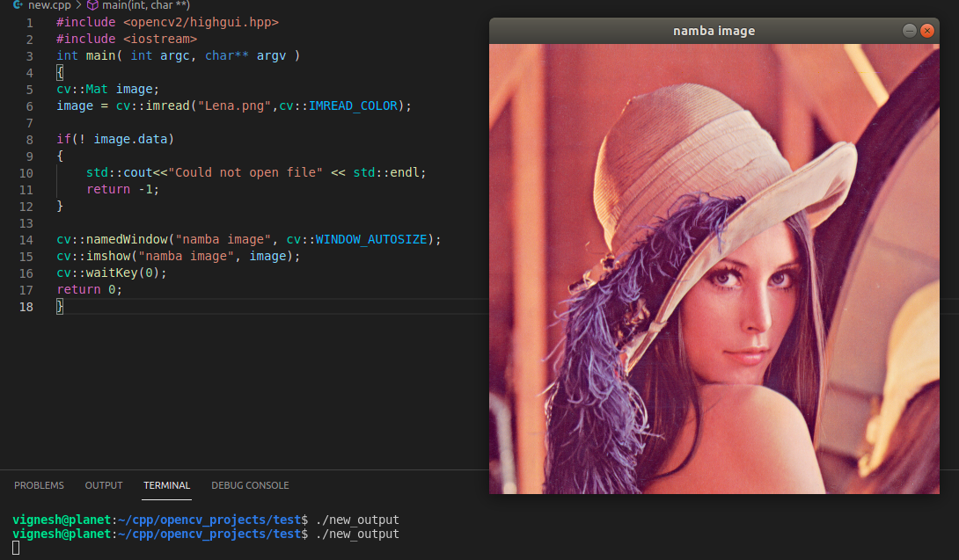Click the opencv2/highgui.hpp include path
This screenshot has height=560, width=959.
201,22
